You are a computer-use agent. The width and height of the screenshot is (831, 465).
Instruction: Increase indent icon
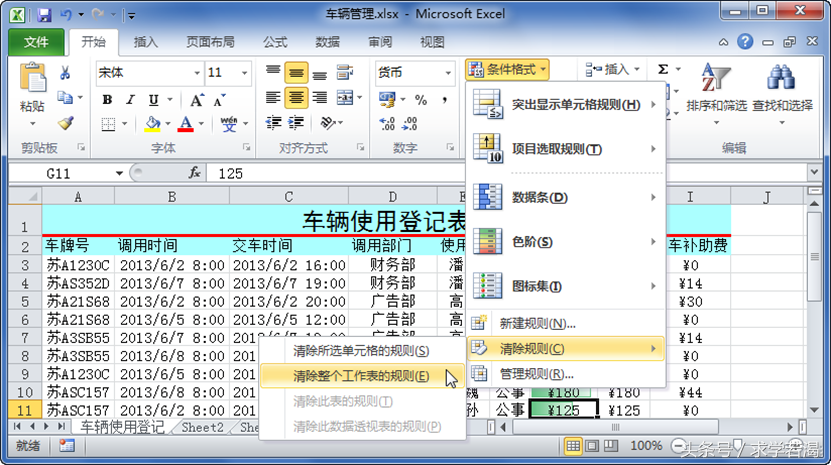coord(296,124)
